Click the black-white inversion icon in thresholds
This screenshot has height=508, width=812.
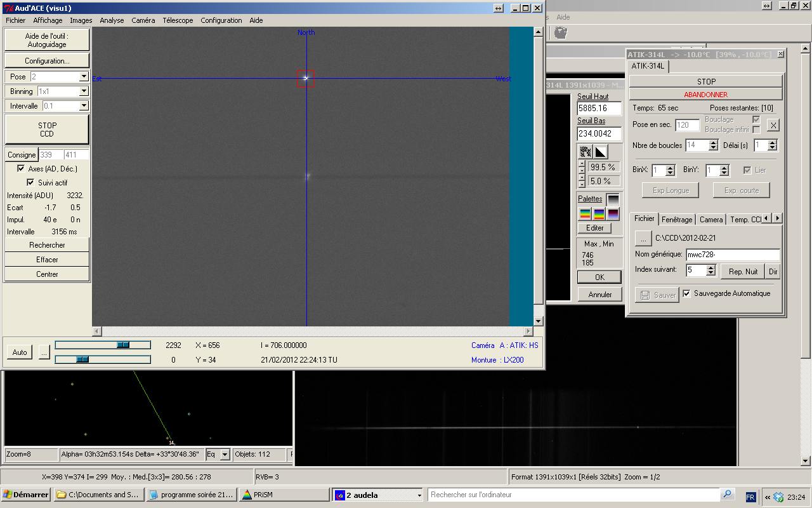601,152
